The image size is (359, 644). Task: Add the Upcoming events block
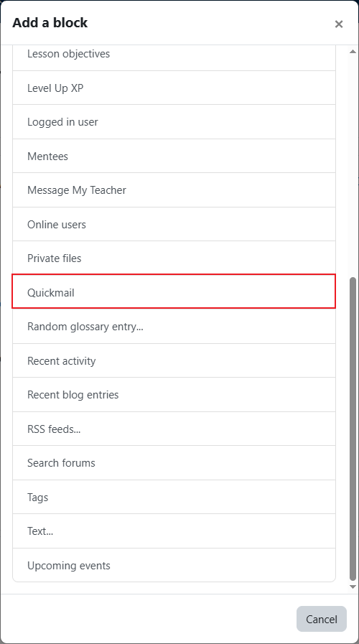174,565
